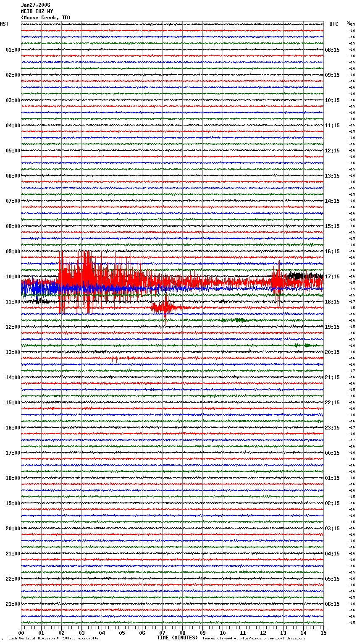Click the 02:15 UTC time label

tap(332, 503)
